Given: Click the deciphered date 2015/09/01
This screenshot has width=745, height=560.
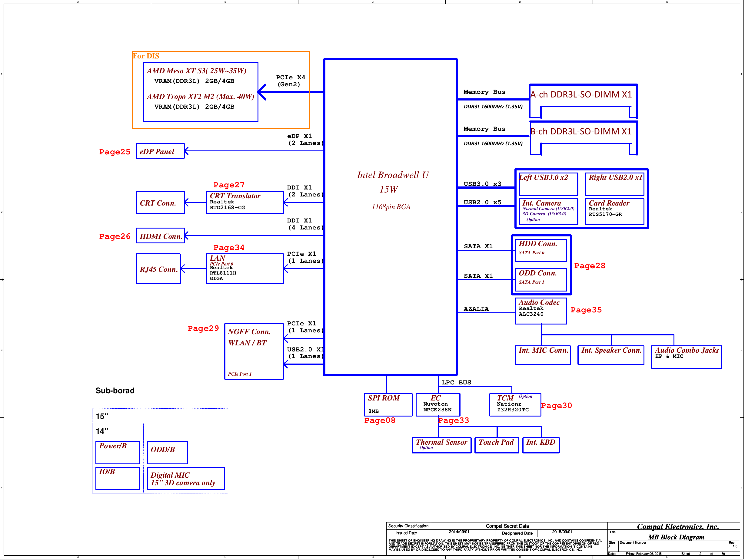Looking at the screenshot, I should point(562,532).
